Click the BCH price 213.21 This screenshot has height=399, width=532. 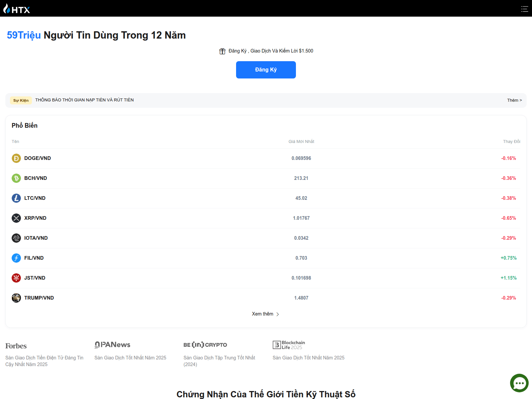tap(301, 178)
